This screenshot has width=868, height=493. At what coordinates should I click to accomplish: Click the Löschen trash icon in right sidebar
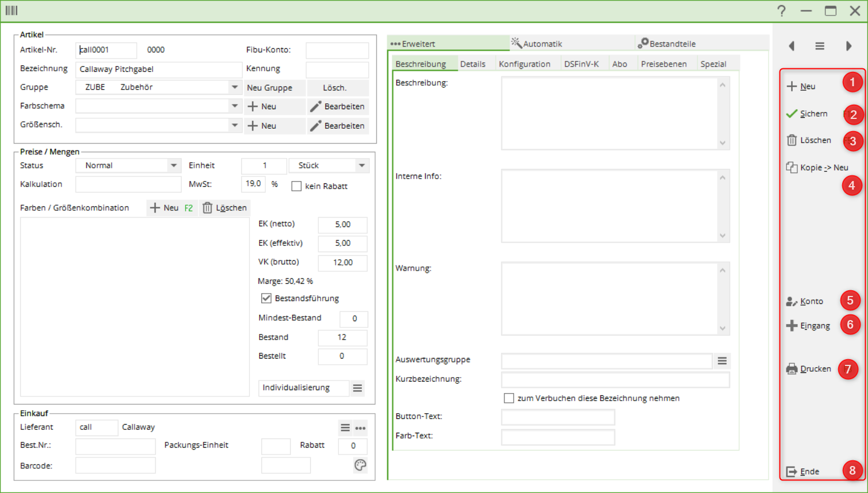(x=792, y=140)
